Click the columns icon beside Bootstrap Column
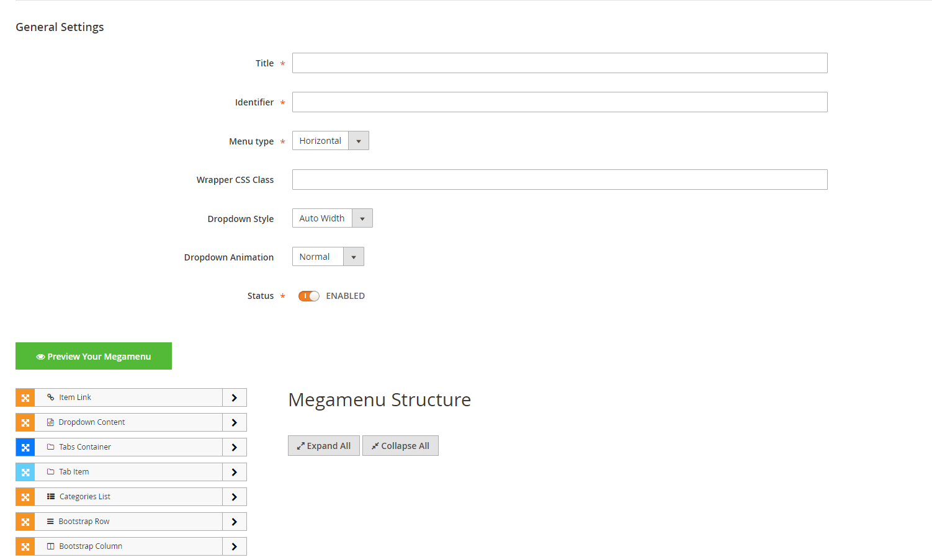932x560 pixels. pyautogui.click(x=51, y=546)
